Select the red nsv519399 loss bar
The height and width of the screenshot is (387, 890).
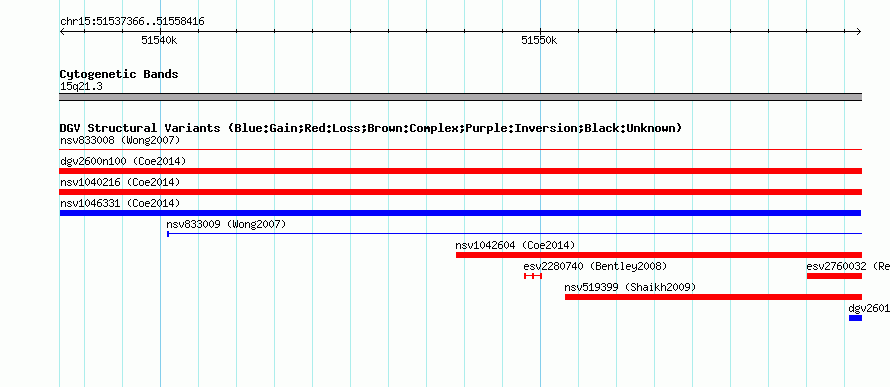(x=713, y=297)
